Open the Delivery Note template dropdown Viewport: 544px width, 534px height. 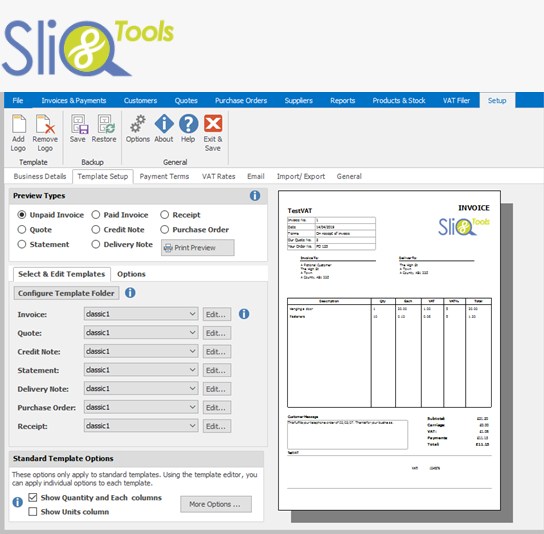[x=141, y=389]
